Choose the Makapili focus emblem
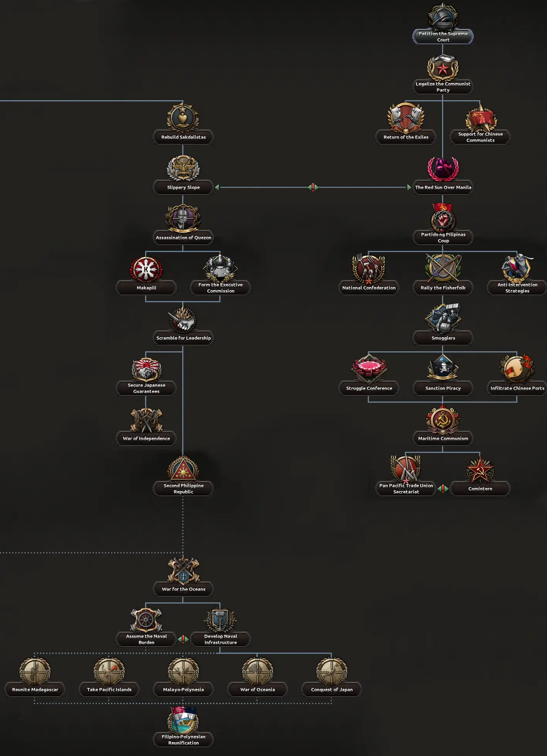 click(146, 269)
